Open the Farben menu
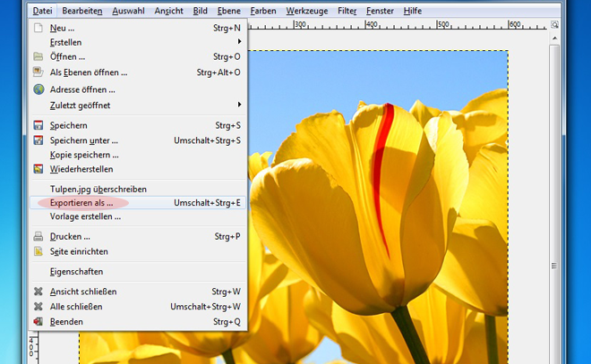The height and width of the screenshot is (364, 591). [x=262, y=11]
